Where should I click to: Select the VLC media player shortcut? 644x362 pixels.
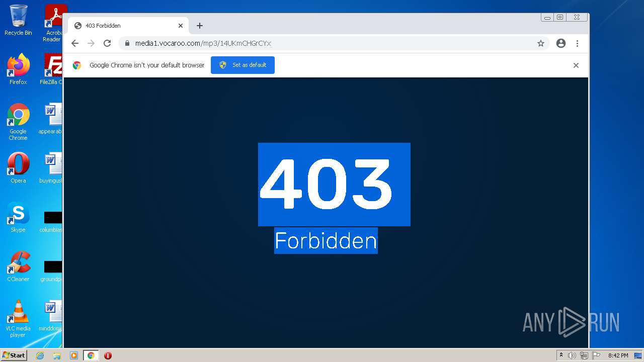[x=18, y=319]
